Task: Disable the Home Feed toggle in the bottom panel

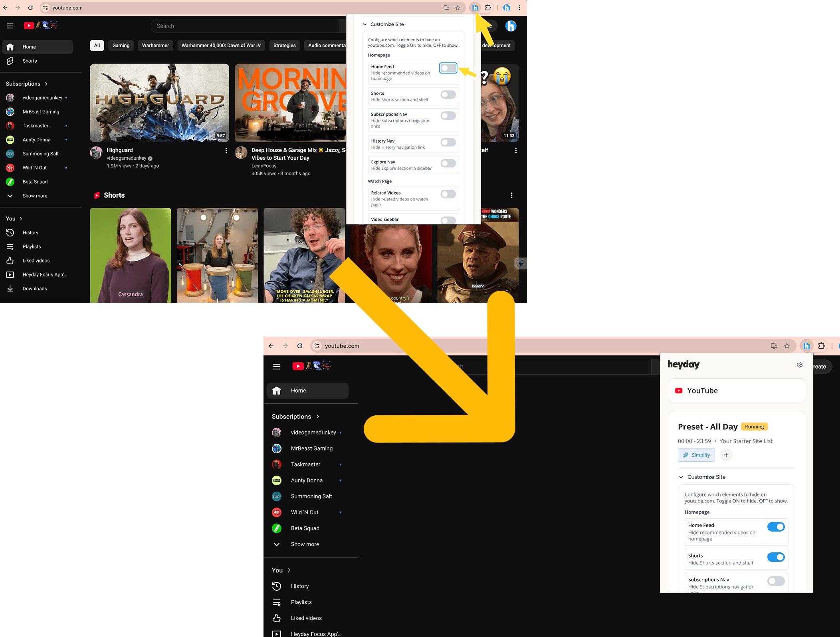Action: click(x=776, y=527)
